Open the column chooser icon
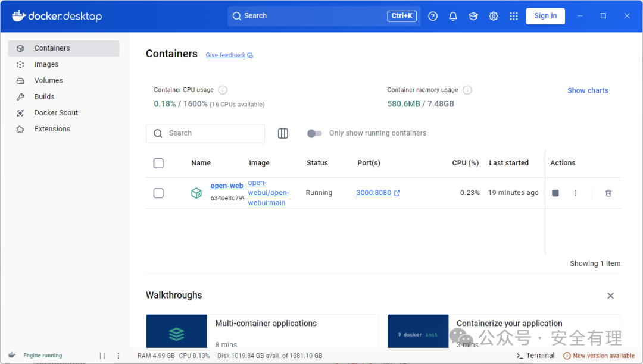This screenshot has height=364, width=643. tap(283, 133)
